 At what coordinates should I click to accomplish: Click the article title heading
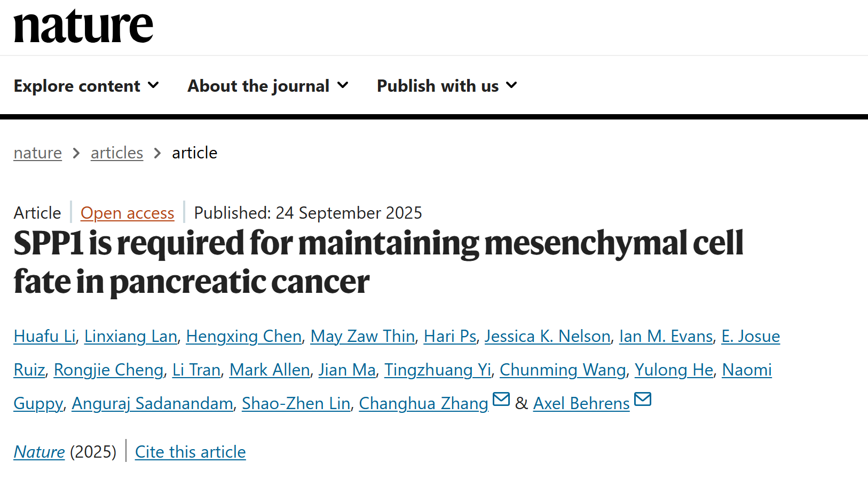coord(378,262)
